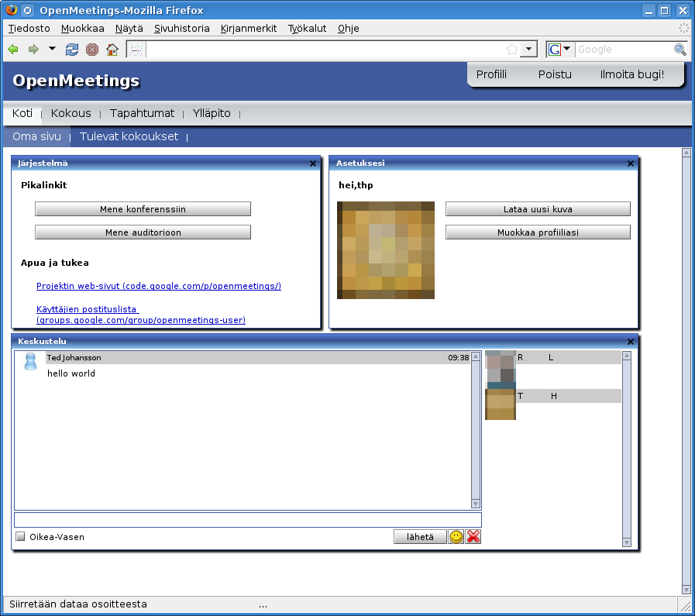Stop loading with the red stop icon

(x=91, y=49)
